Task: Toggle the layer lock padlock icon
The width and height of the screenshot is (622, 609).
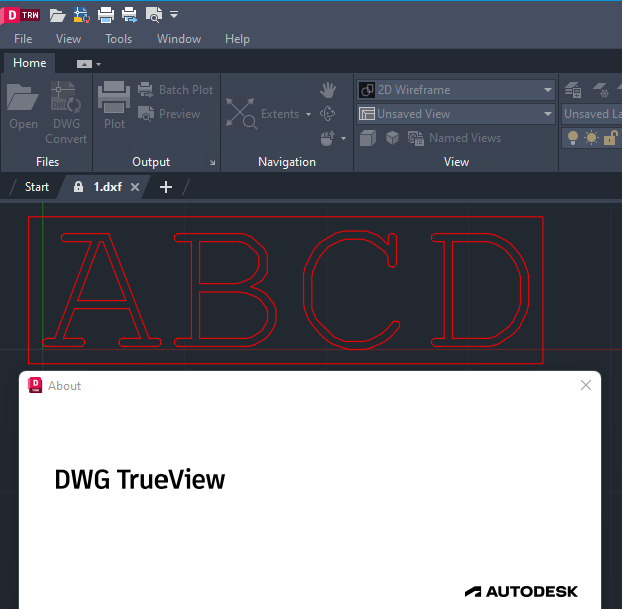Action: tap(610, 138)
